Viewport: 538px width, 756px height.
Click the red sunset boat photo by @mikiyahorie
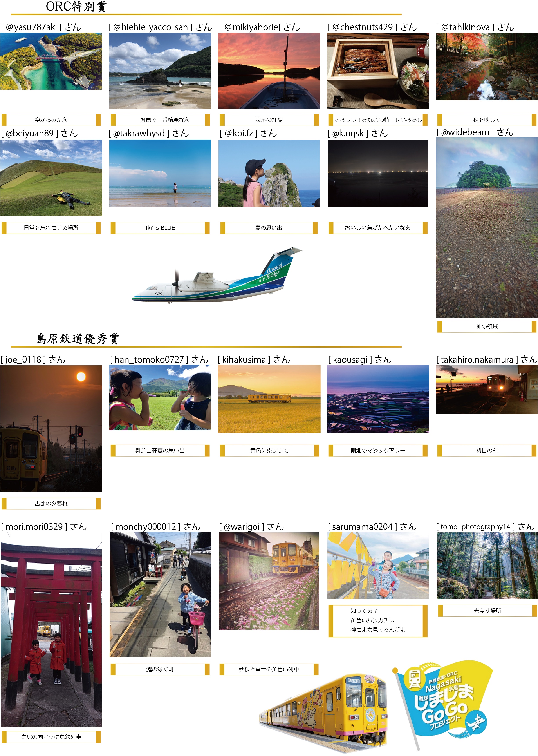pyautogui.click(x=269, y=71)
